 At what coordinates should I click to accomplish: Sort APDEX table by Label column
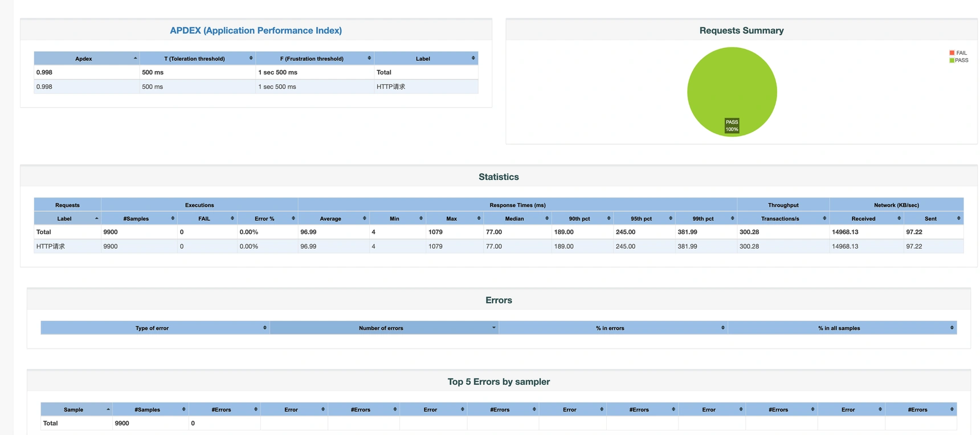coord(426,59)
